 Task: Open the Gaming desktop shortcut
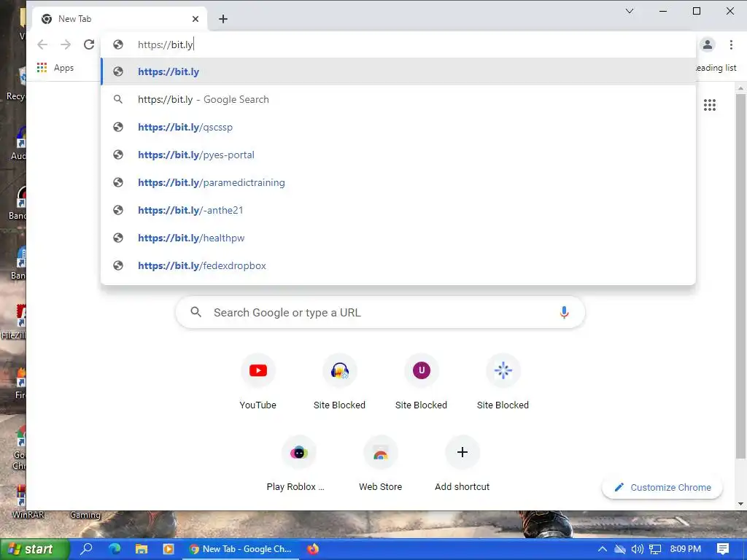click(x=85, y=515)
